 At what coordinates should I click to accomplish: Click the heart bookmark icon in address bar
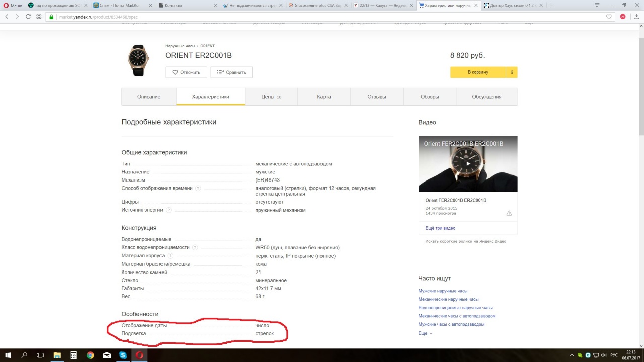click(x=609, y=17)
